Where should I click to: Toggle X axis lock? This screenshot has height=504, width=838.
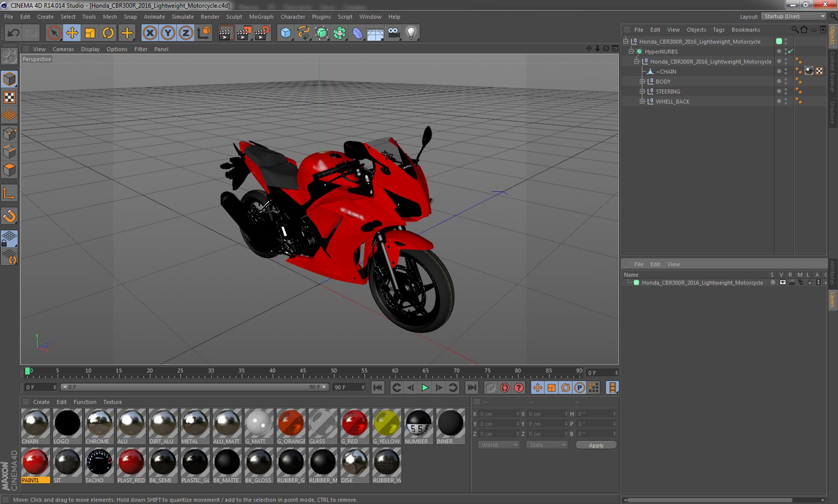149,33
